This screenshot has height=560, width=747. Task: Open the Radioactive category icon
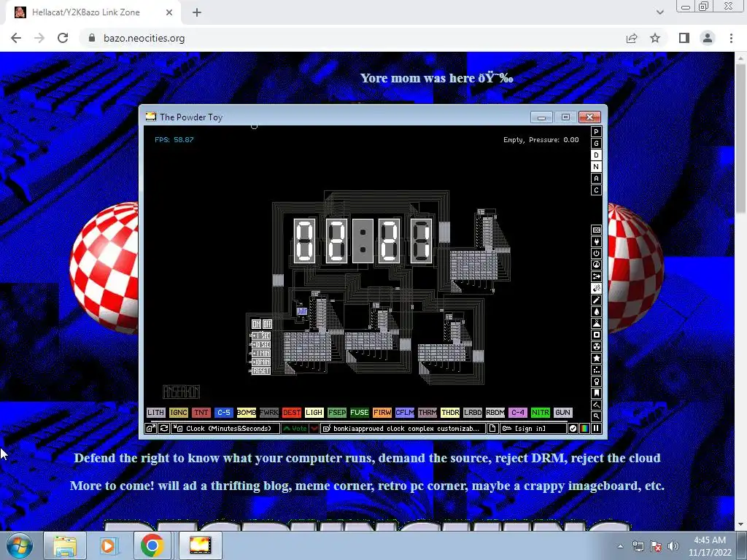tap(596, 346)
